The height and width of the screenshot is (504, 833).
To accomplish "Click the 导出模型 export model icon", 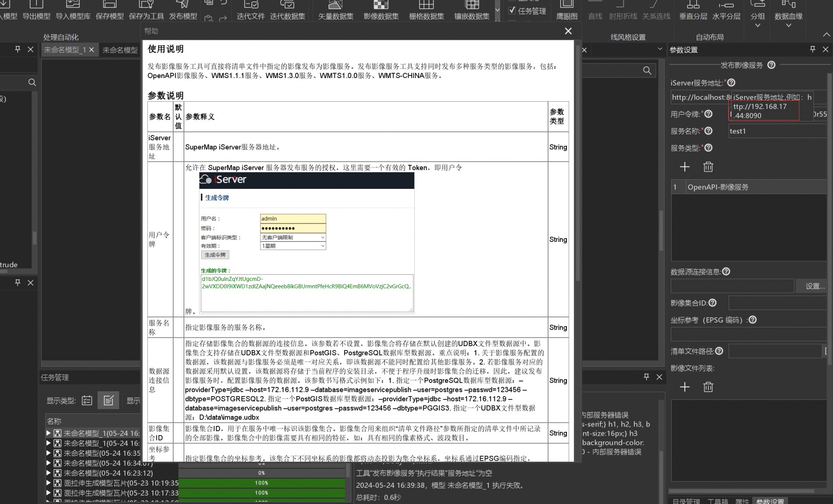I will 36,10.
